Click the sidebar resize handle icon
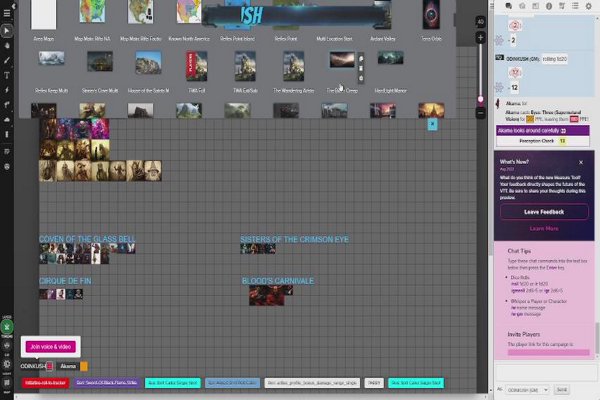 [492, 6]
